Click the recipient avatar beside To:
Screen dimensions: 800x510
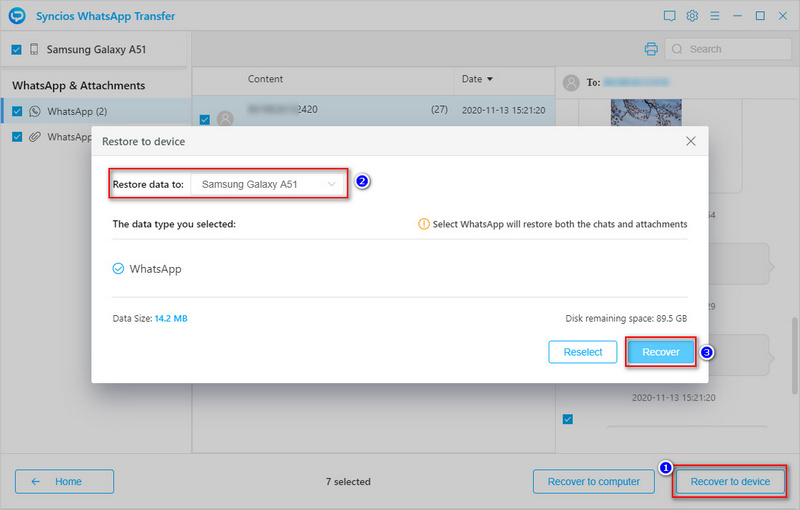(x=571, y=82)
